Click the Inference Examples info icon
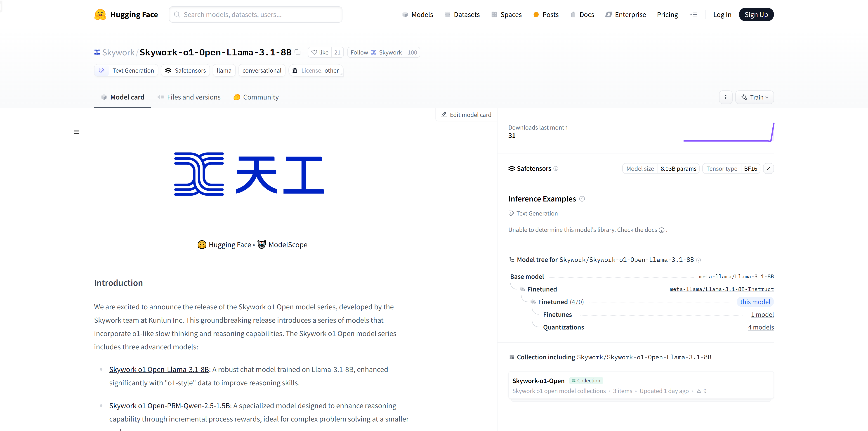This screenshot has height=431, width=868. 582,199
